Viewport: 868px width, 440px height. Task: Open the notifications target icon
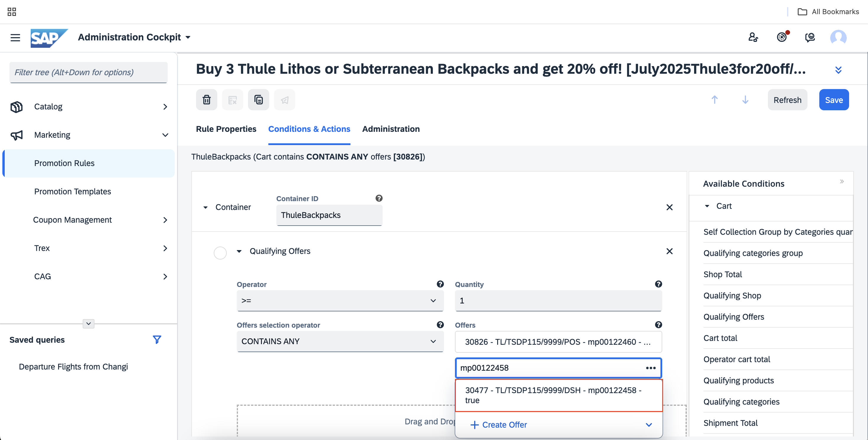point(782,37)
